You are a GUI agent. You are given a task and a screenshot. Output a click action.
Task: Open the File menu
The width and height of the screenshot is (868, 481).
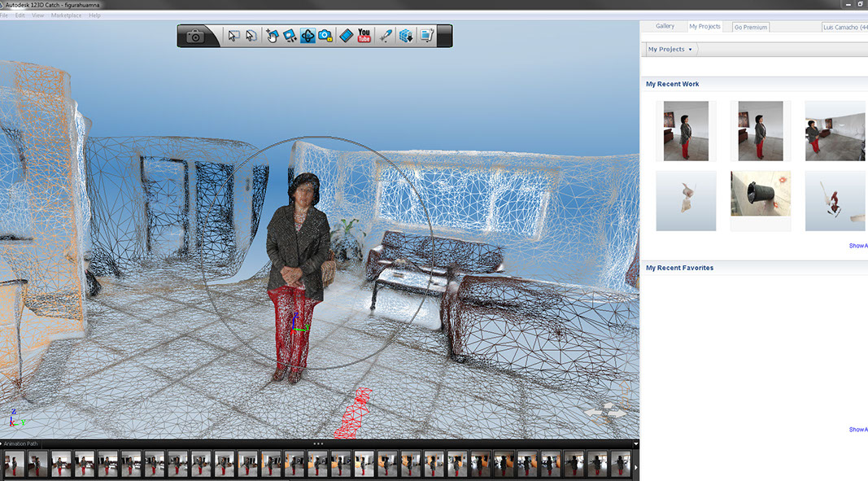[x=4, y=15]
